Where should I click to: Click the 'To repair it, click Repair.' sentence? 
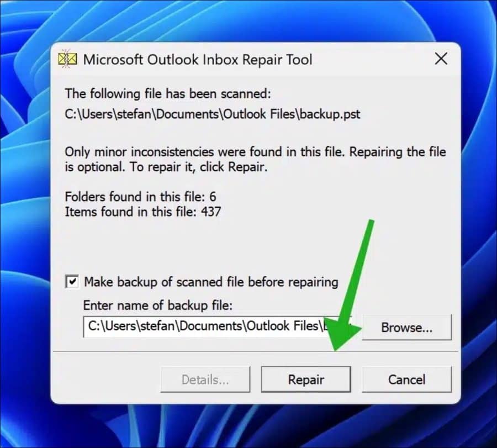coord(199,167)
